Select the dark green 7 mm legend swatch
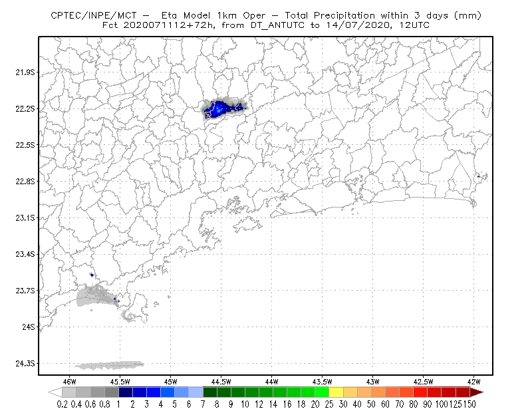Viewport: 532px width, 411px height. point(210,392)
